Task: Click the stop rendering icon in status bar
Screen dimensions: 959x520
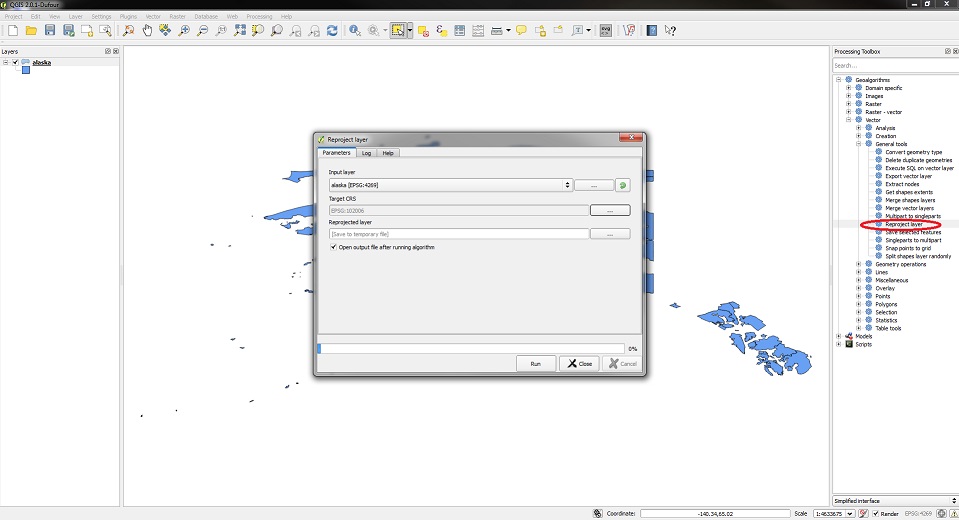Action: coord(863,513)
